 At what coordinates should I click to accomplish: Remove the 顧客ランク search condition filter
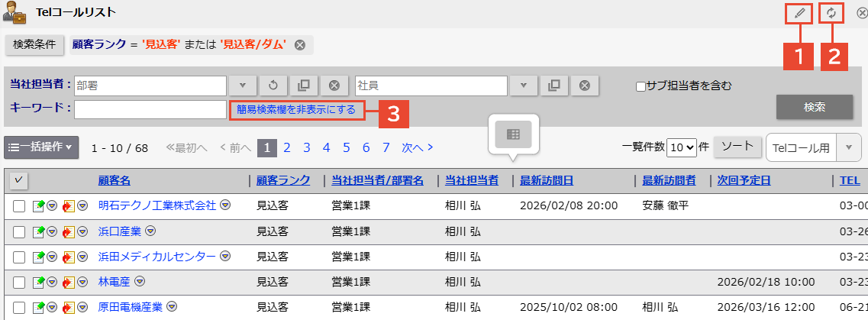(x=300, y=45)
